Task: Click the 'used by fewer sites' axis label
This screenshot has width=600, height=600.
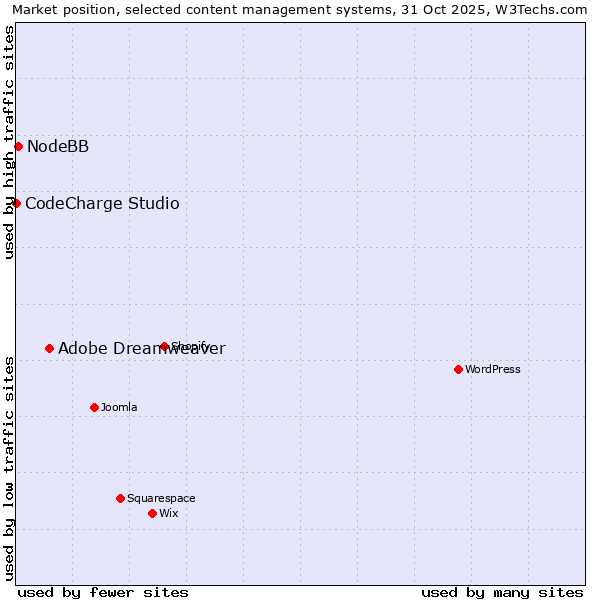Action: (x=103, y=592)
